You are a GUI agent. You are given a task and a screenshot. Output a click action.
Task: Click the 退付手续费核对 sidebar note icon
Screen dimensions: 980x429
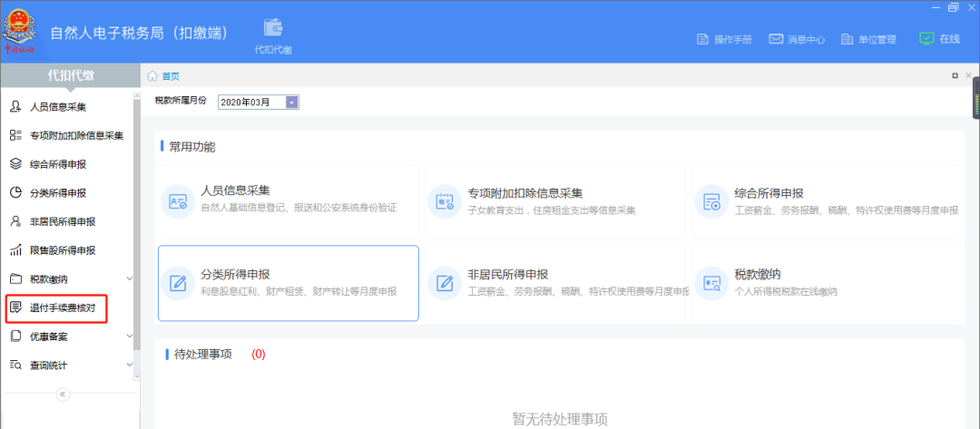16,307
